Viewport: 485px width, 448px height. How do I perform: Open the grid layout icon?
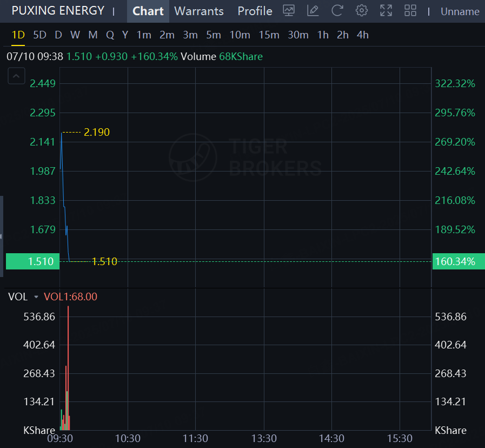(410, 11)
